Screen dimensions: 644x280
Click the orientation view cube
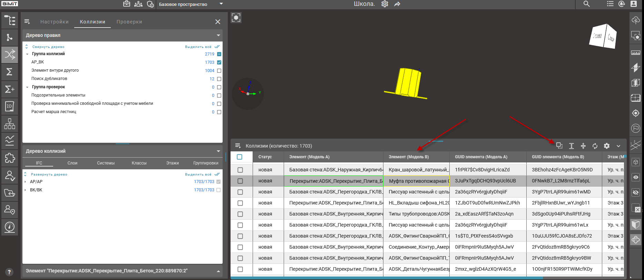(603, 36)
